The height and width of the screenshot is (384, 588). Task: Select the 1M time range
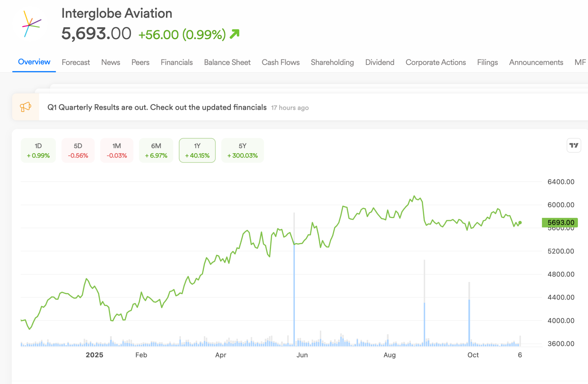click(x=117, y=150)
